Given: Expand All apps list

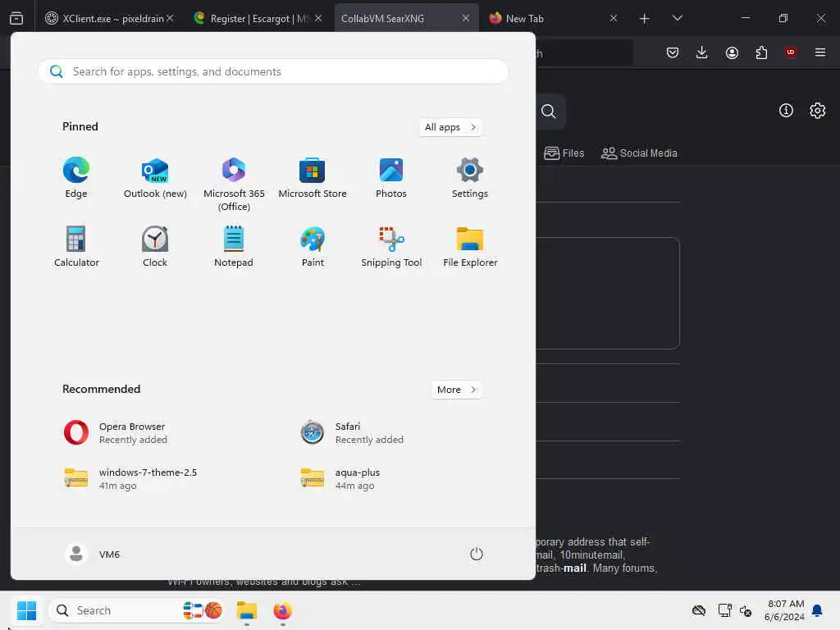Looking at the screenshot, I should [x=450, y=127].
